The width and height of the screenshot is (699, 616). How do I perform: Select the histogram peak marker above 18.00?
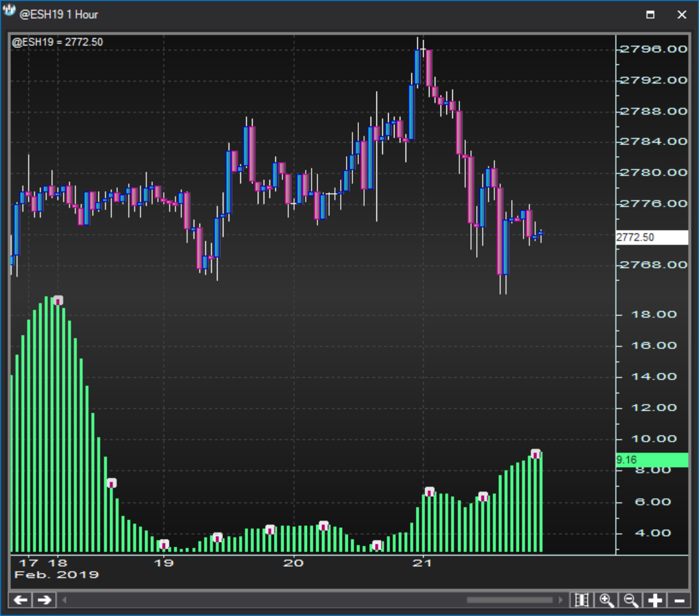tap(58, 301)
